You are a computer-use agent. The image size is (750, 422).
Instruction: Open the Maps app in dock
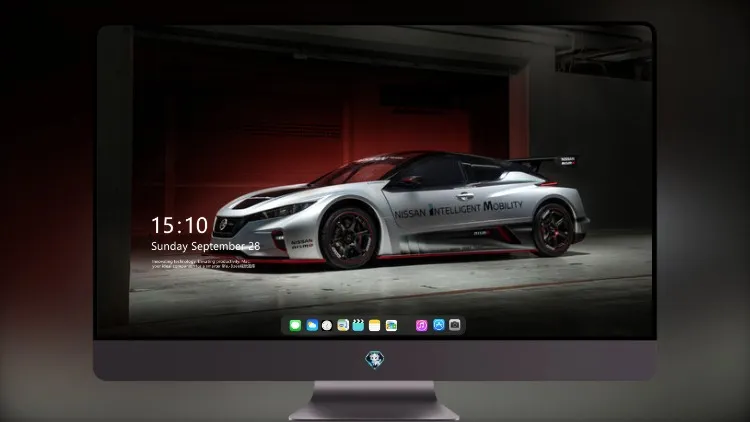tap(343, 326)
